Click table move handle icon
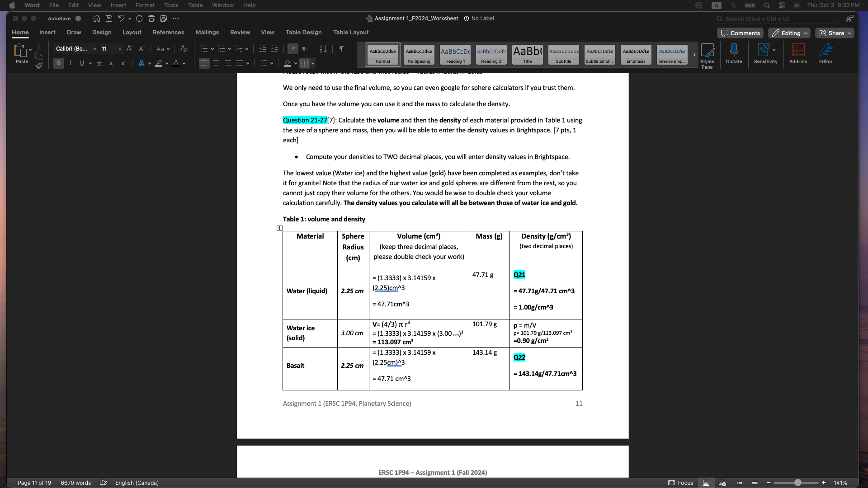Screen dimensions: 868x488 279,228
